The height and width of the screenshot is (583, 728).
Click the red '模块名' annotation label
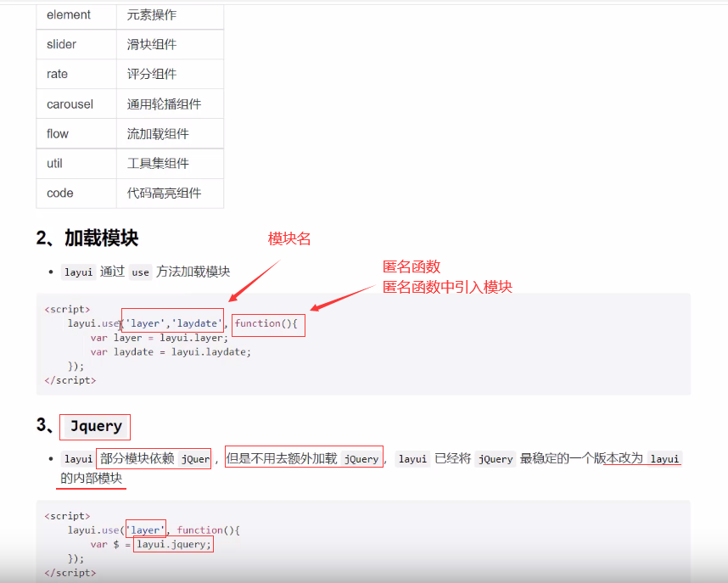289,238
